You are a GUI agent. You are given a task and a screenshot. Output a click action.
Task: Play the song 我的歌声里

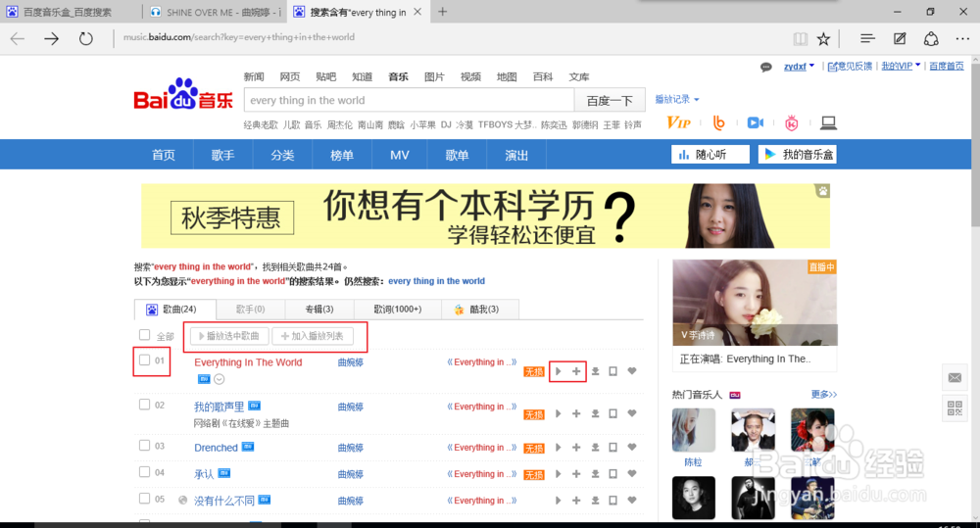coord(559,413)
